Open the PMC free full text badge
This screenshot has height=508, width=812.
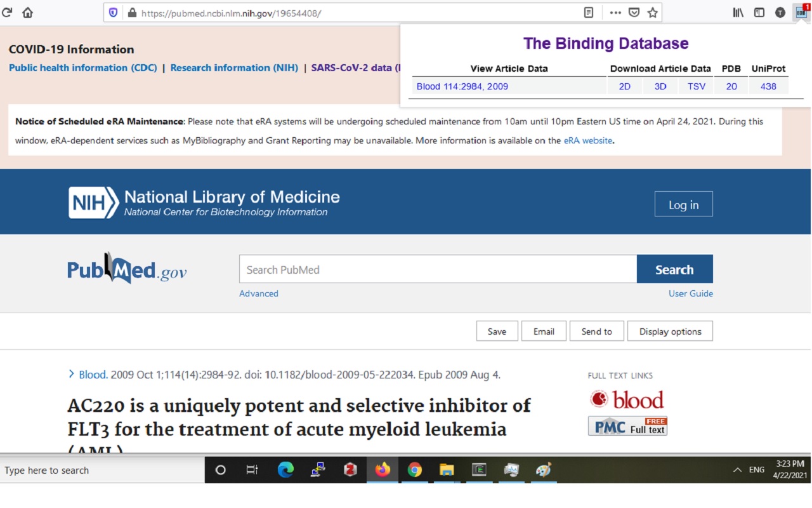click(627, 426)
